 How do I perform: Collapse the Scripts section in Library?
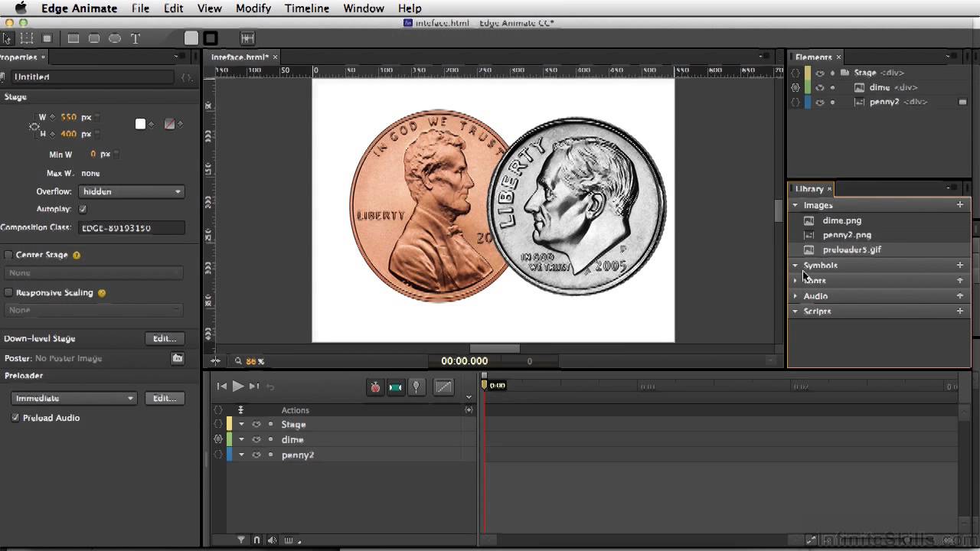point(795,311)
